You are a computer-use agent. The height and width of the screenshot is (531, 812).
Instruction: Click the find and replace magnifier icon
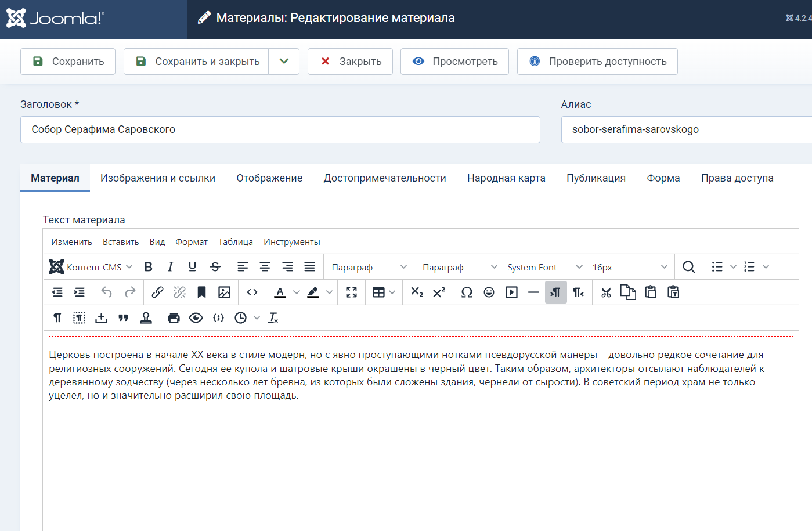(688, 267)
